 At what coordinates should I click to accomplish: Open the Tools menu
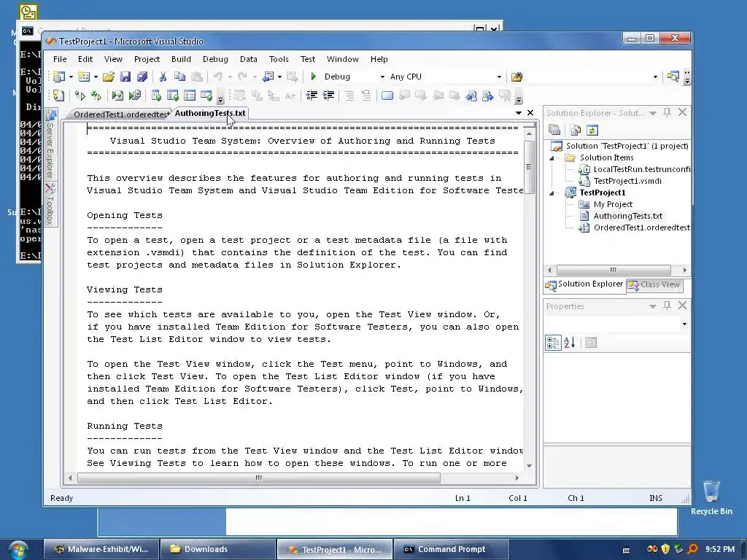(x=279, y=59)
